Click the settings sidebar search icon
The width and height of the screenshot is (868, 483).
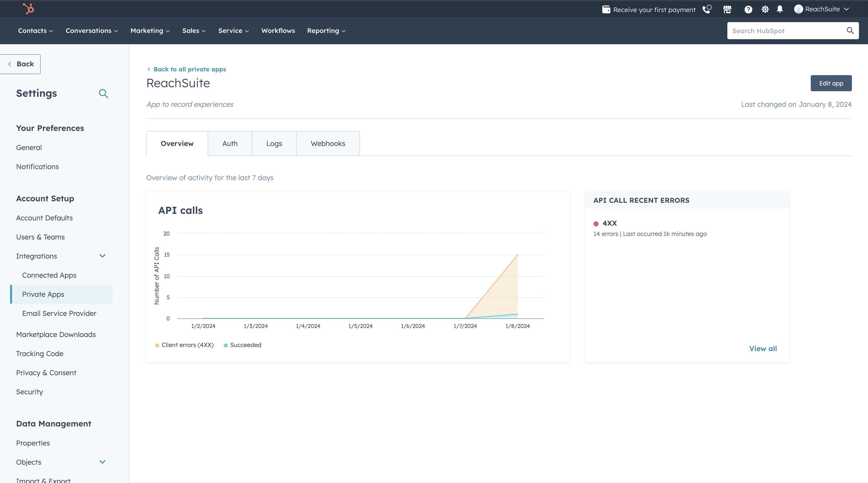click(103, 94)
